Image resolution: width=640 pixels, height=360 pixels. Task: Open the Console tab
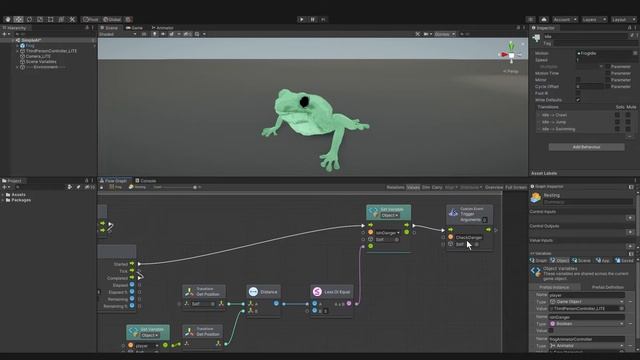(146, 180)
